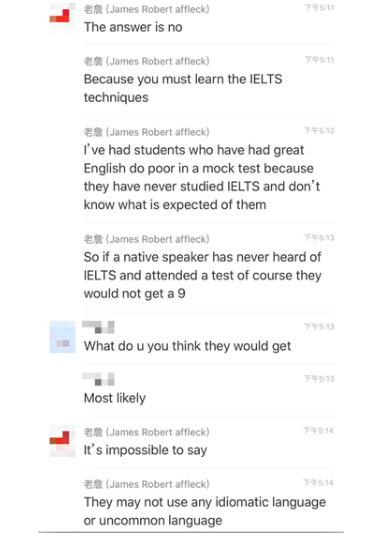381x555 pixels.
Task: Select the message 'It's impossible to say'
Action: pos(145,450)
